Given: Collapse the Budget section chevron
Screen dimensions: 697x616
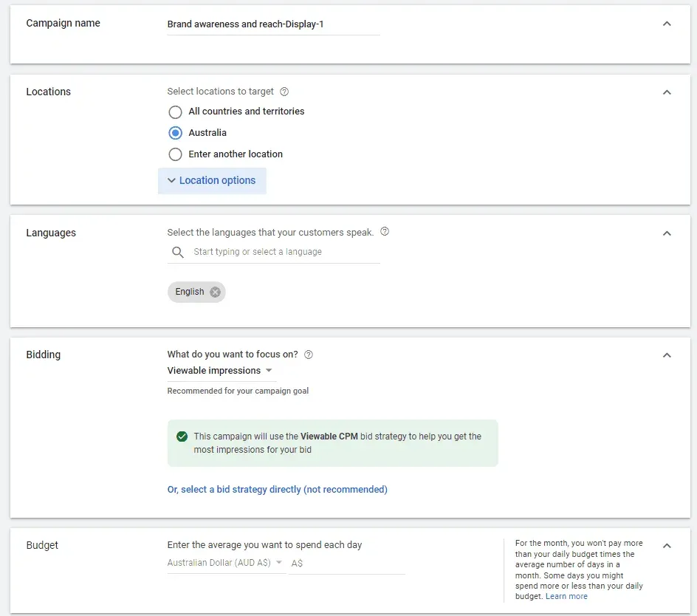Looking at the screenshot, I should 667,546.
